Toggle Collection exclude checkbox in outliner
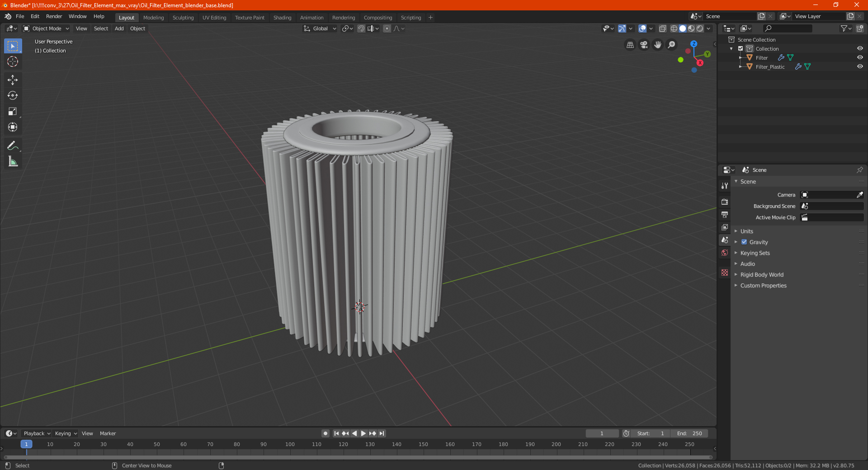Viewport: 868px width, 470px height. click(741, 49)
